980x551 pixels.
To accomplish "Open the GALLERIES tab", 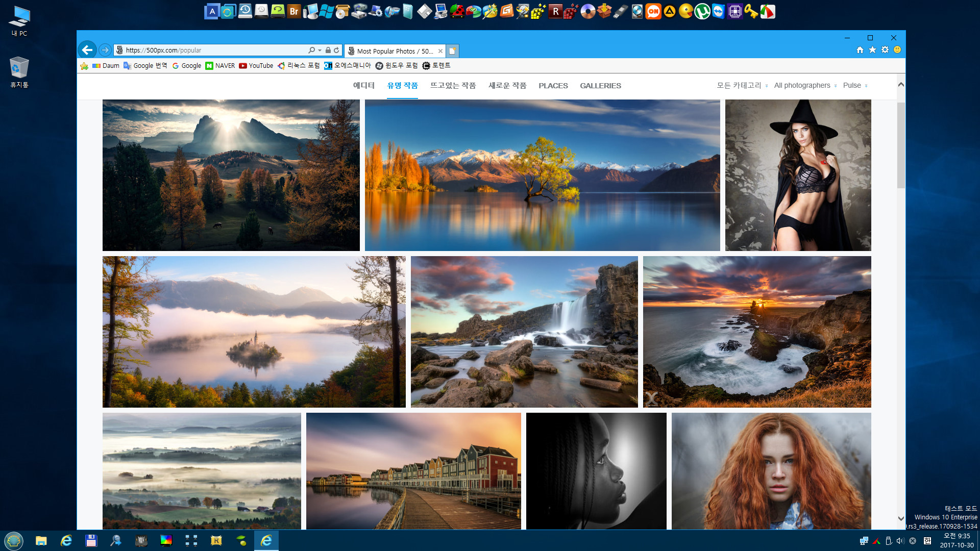I will click(x=600, y=86).
